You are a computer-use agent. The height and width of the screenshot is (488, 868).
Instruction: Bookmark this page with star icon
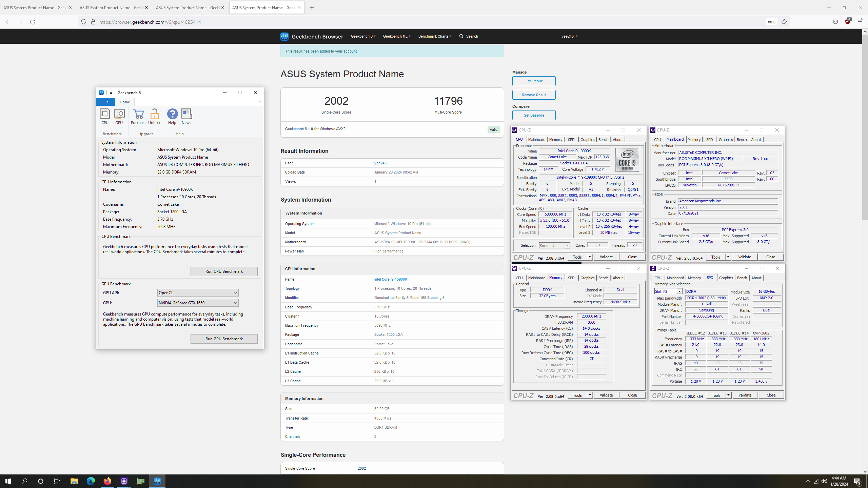point(784,22)
